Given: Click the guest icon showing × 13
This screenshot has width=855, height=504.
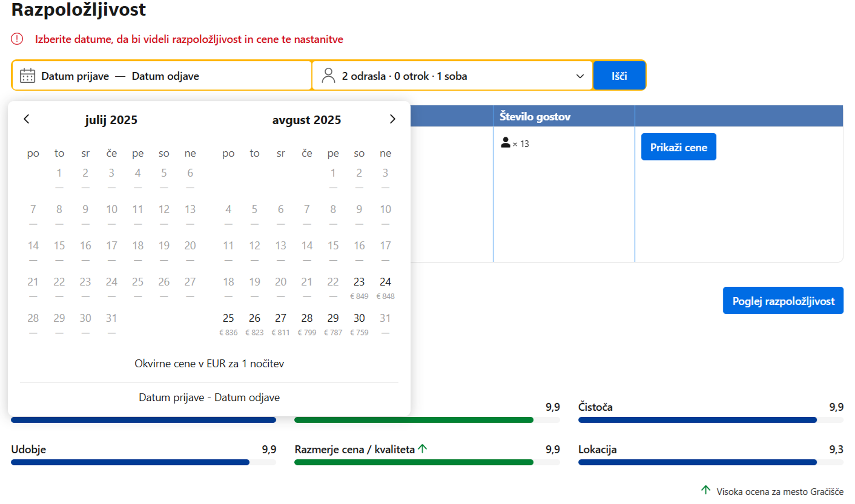Looking at the screenshot, I should [505, 143].
